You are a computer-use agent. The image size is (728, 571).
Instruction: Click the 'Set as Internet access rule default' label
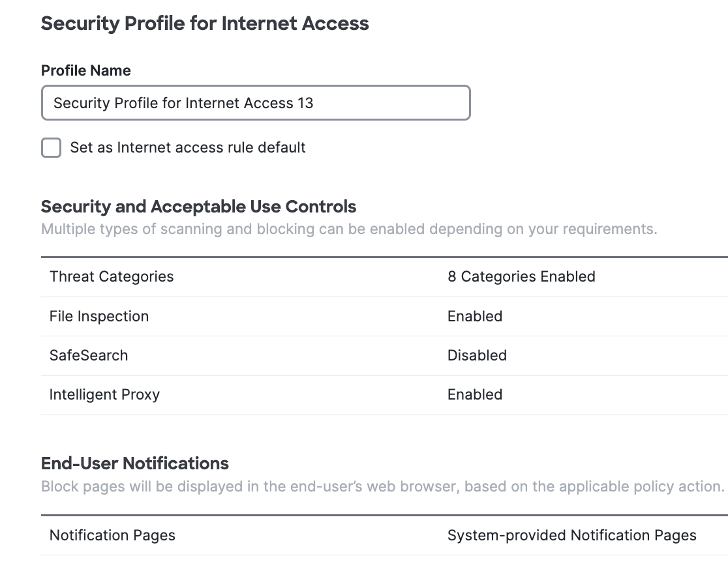(x=188, y=147)
